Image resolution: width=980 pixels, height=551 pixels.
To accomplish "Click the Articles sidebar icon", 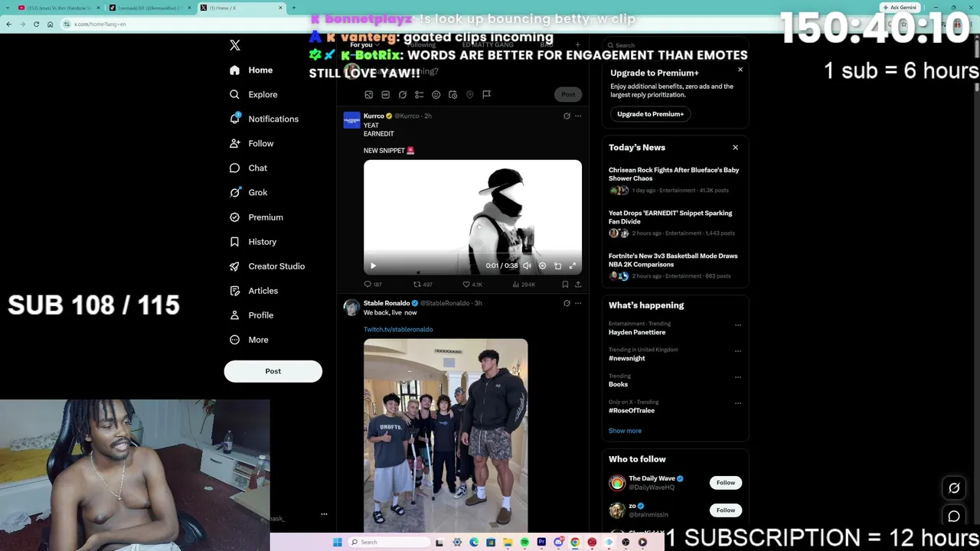I will click(234, 291).
